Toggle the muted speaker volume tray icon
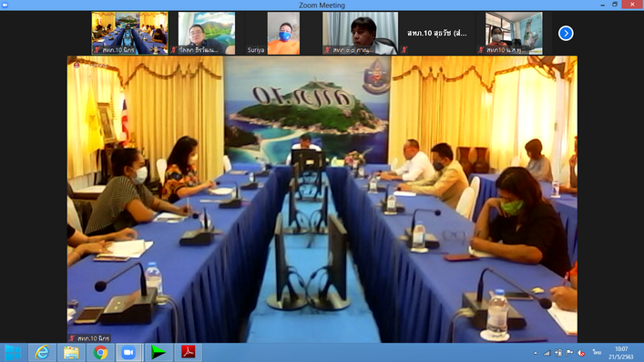 click(581, 353)
